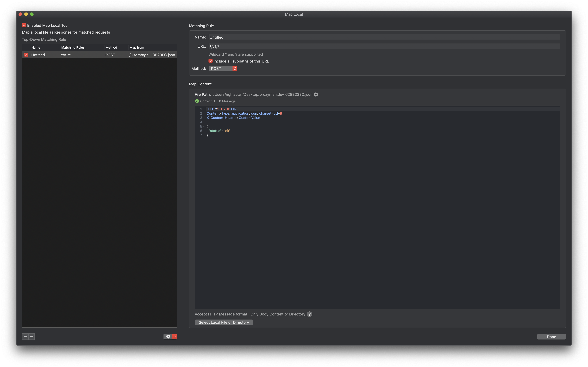Click the red close window button
Viewport: 588px width, 367px height.
point(20,14)
